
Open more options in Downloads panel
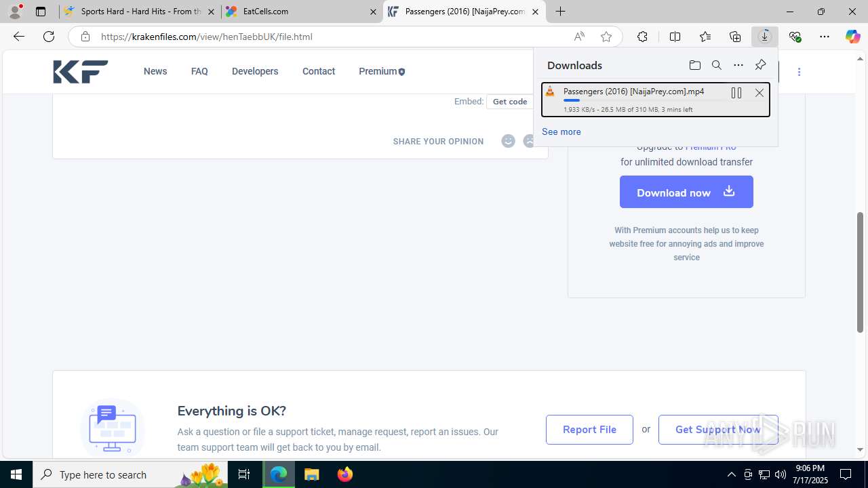pyautogui.click(x=738, y=65)
